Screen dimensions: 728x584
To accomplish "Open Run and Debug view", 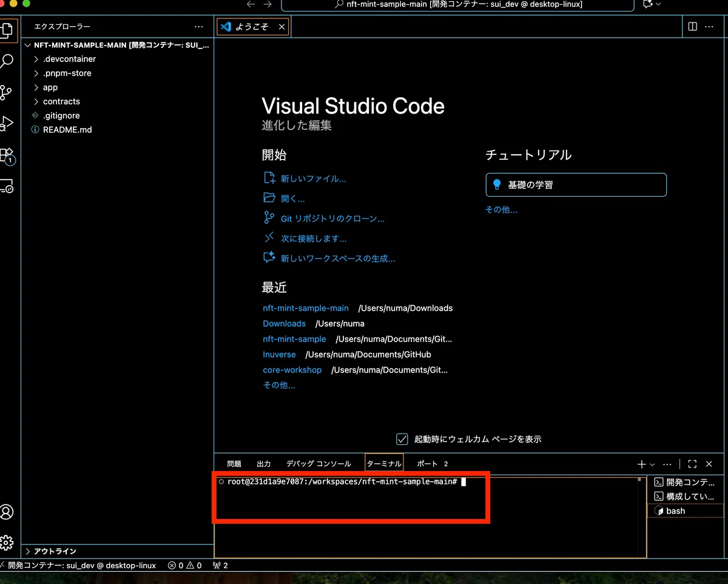I will tap(6, 123).
